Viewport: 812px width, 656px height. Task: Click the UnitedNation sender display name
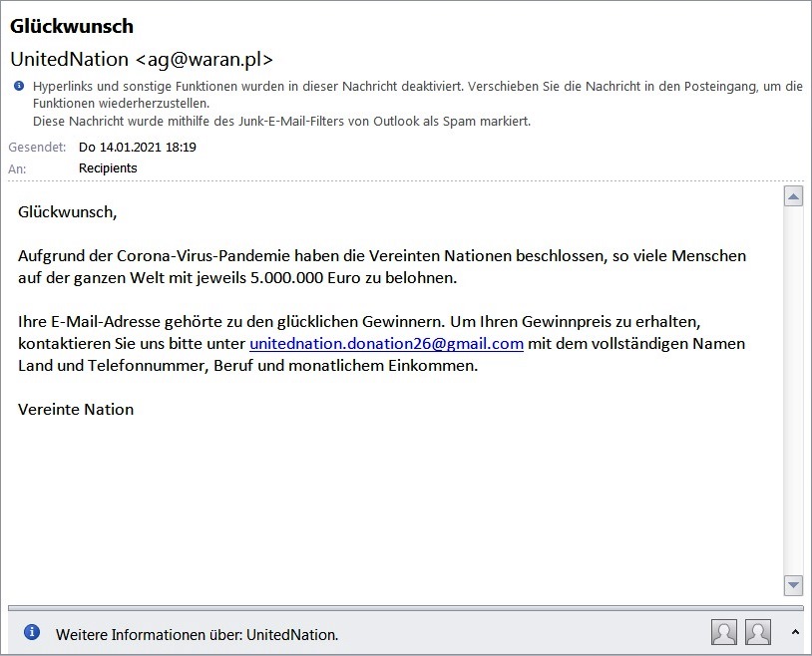click(x=70, y=59)
